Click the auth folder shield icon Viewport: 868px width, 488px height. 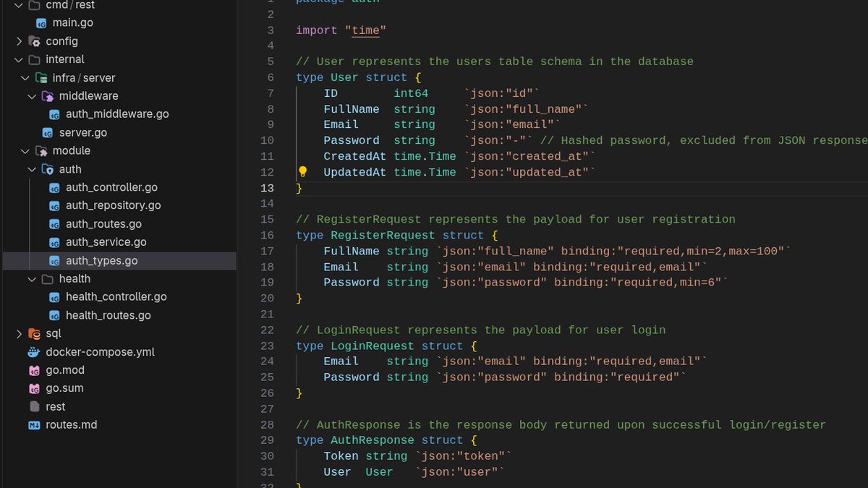click(x=48, y=169)
